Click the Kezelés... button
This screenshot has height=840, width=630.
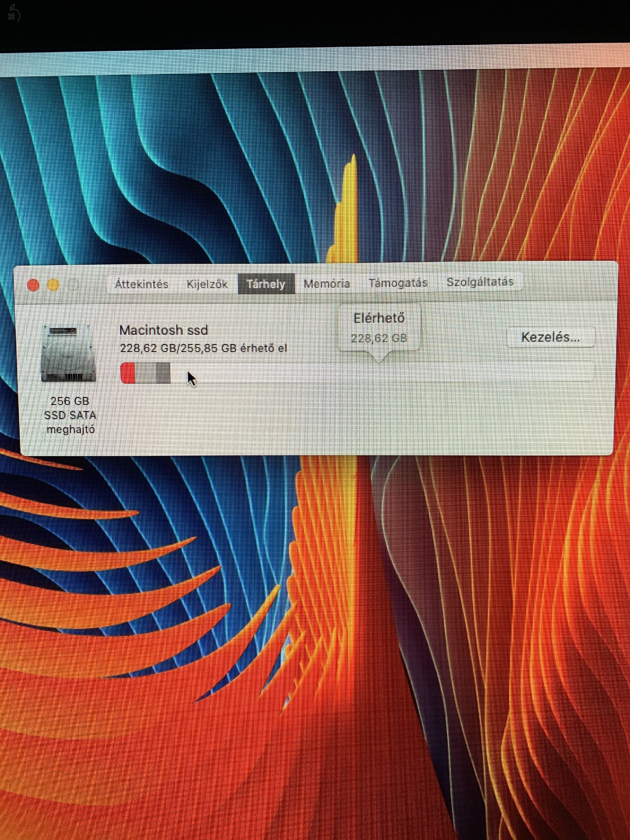[550, 337]
